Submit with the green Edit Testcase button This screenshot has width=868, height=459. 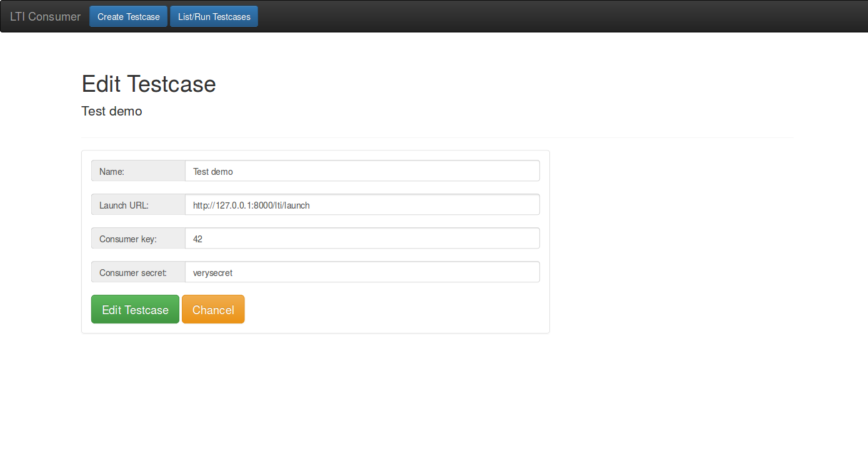(135, 310)
